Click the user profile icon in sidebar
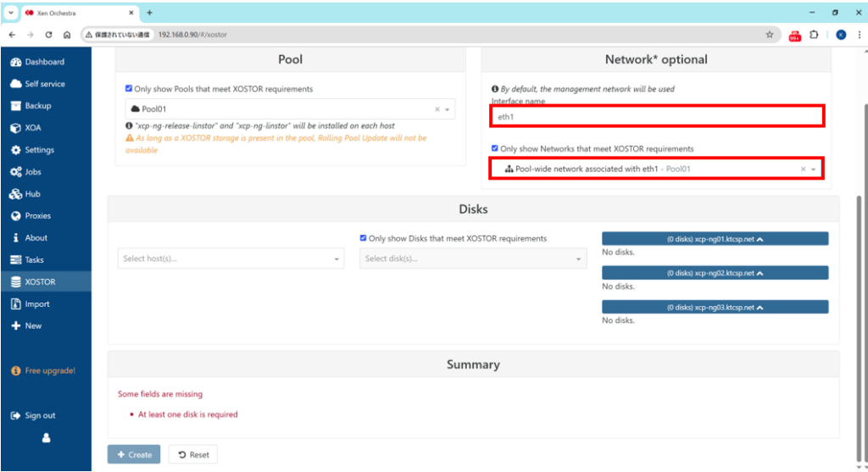 point(46,438)
